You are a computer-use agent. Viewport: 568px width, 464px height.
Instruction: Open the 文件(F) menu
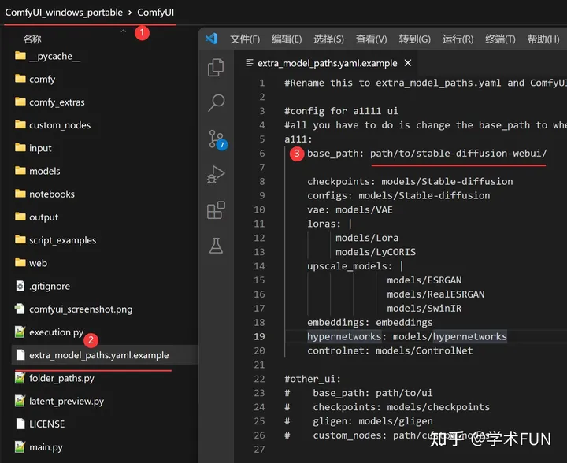coord(245,39)
